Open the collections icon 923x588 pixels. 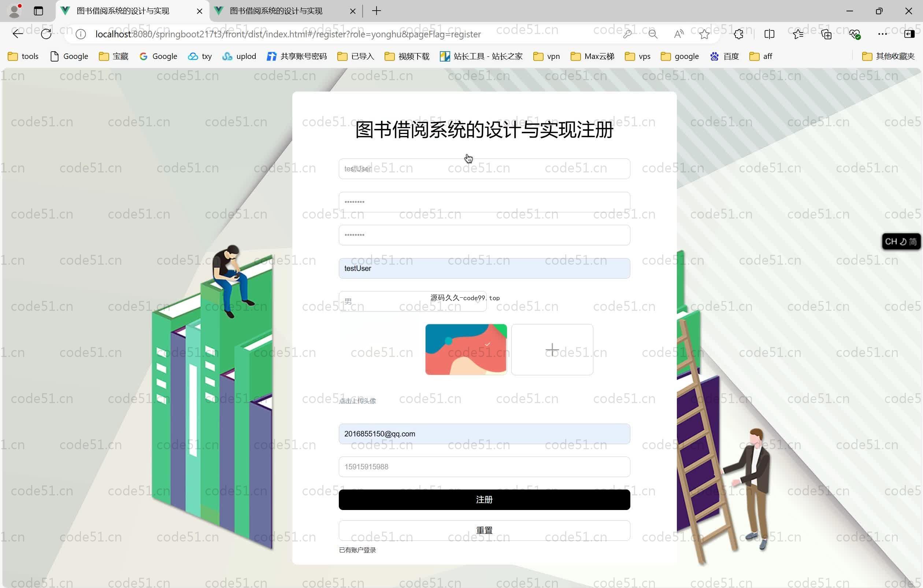pos(826,34)
